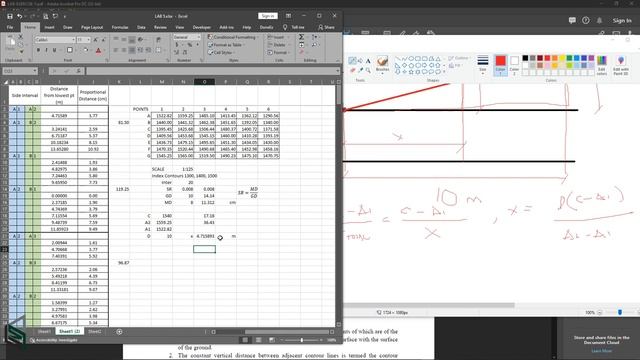Switch to the Sheet1 worksheet tab
The image size is (640, 360).
[x=44, y=331]
